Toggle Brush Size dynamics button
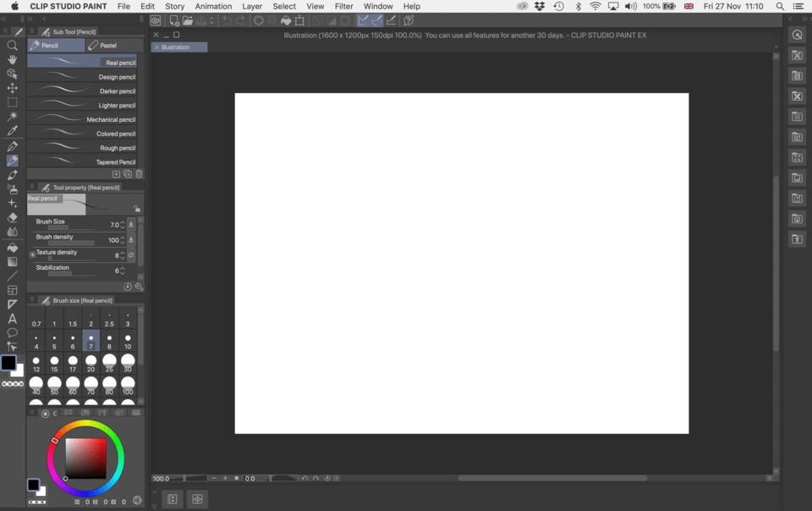Image resolution: width=812 pixels, height=511 pixels. pos(131,225)
